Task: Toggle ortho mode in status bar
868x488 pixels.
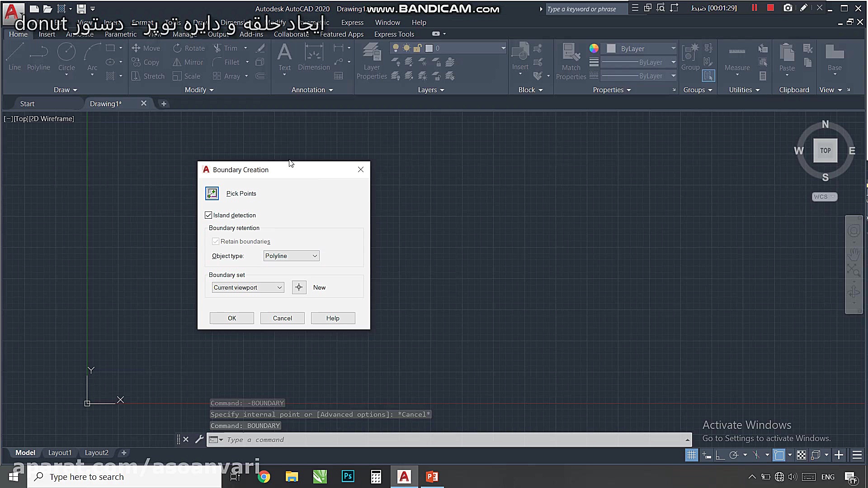Action: [720, 455]
